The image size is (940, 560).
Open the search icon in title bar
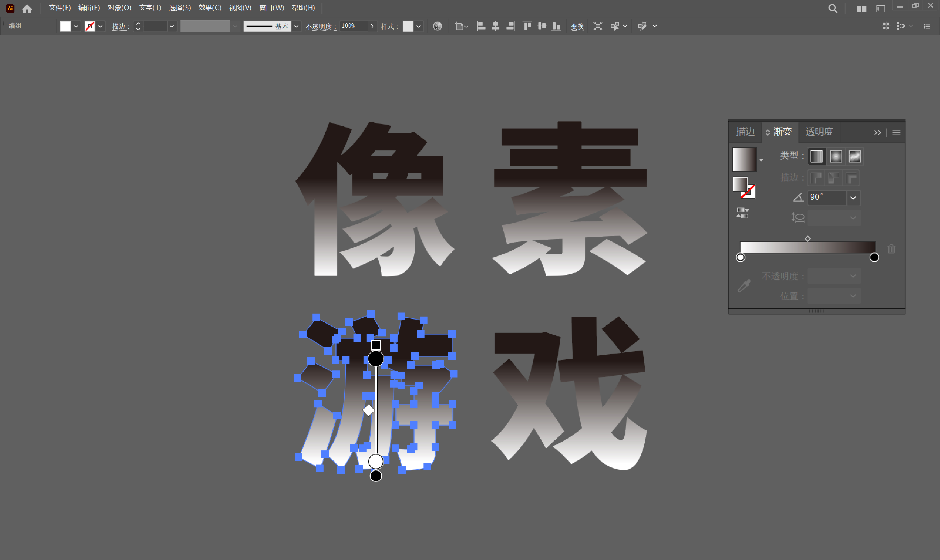tap(833, 8)
